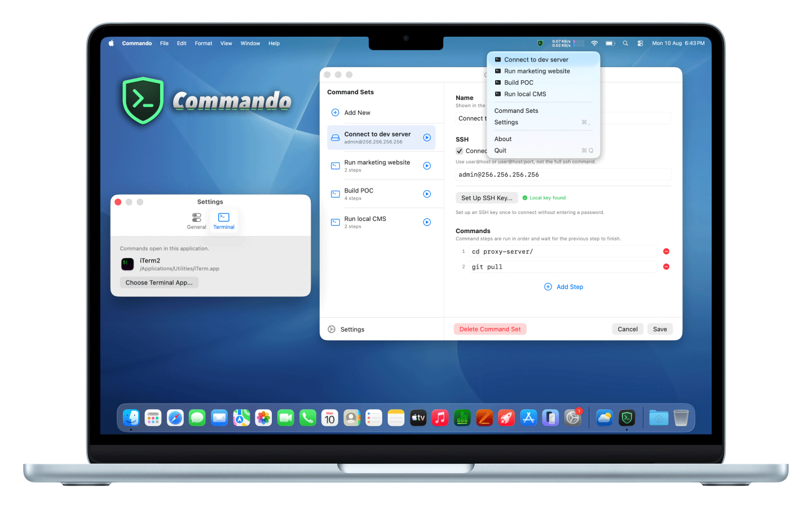Open the App Store from the Dock
812x508 pixels.
(528, 418)
